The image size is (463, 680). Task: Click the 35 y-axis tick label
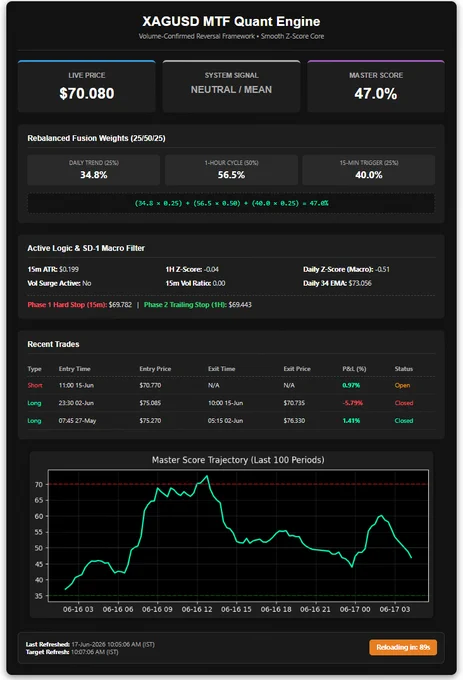(x=39, y=596)
